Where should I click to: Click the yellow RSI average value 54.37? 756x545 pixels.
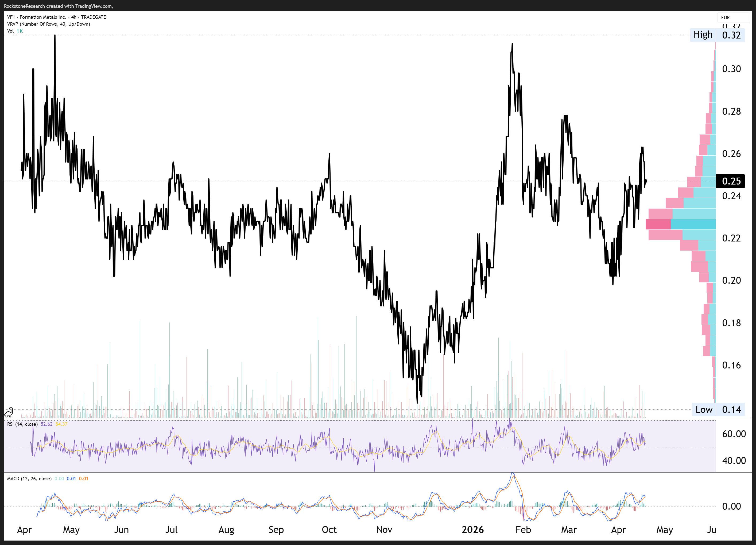[61, 424]
